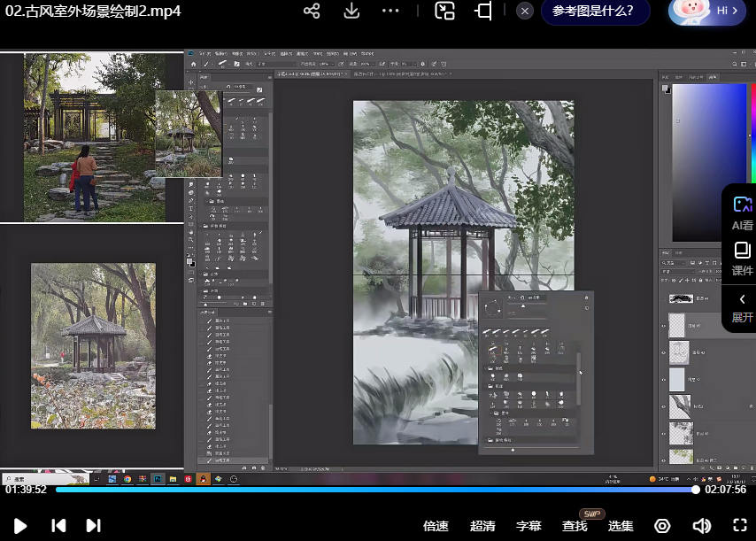Enable picture-in-picture mini window mode
The image size is (756, 541).
click(x=444, y=11)
